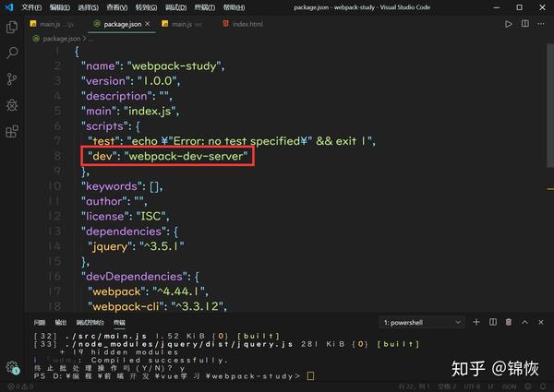Select the package.json editor tab

pos(122,24)
